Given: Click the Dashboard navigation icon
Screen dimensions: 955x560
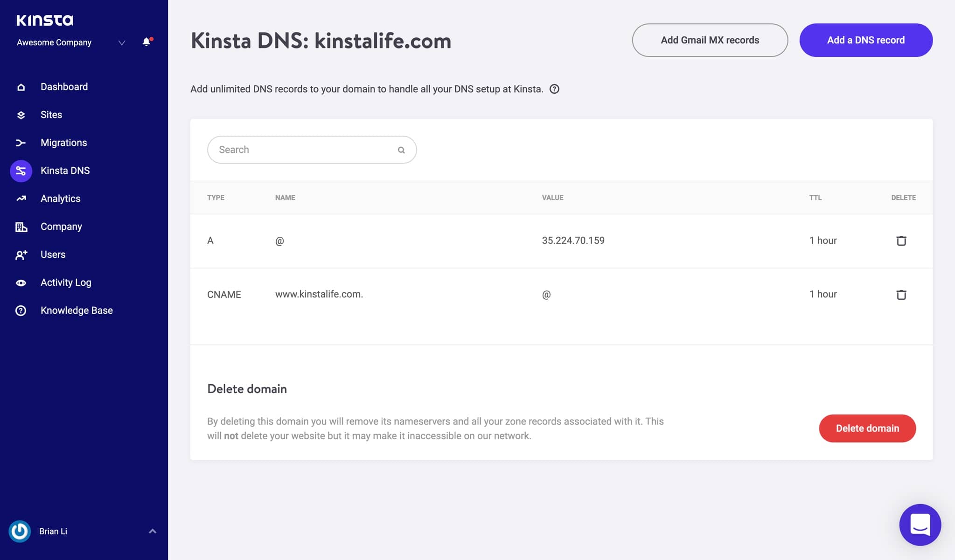Looking at the screenshot, I should coord(19,86).
